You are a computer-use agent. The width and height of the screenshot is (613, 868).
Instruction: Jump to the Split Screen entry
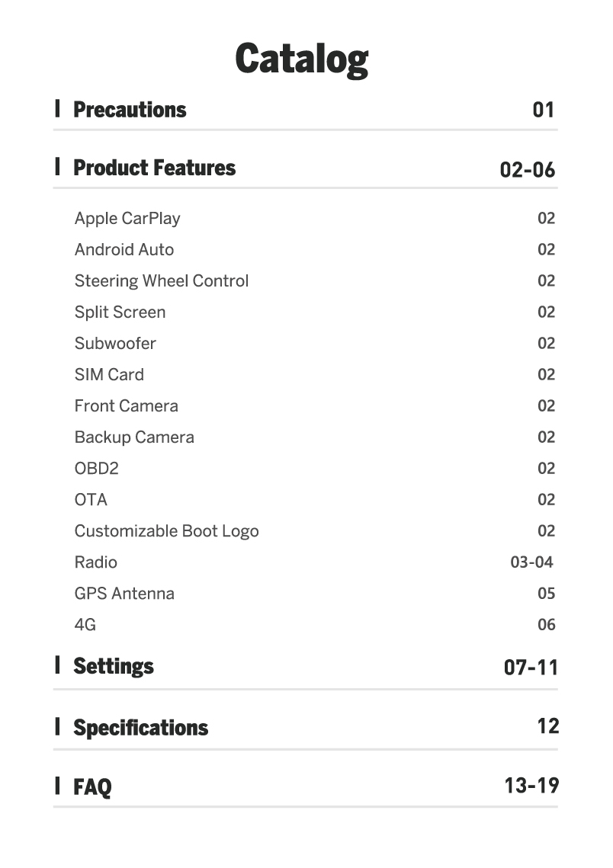pyautogui.click(x=120, y=312)
